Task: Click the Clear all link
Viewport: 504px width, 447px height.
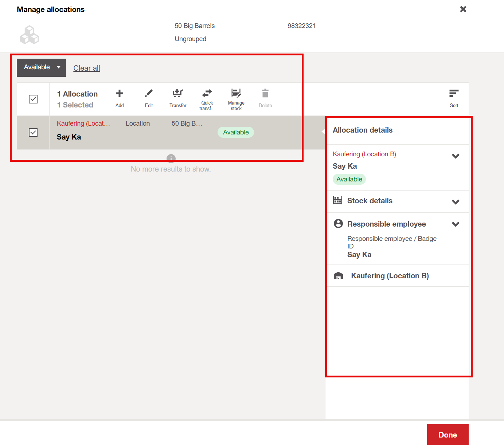Action: [x=86, y=68]
